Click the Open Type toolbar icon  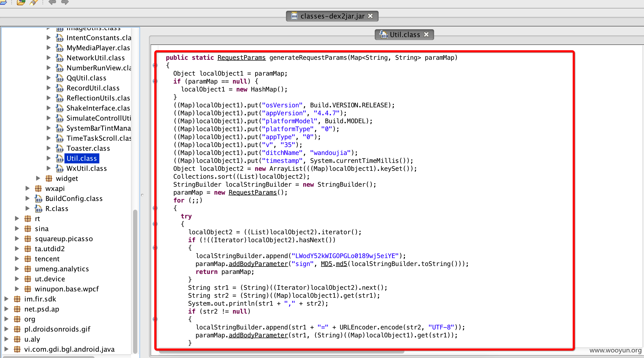21,3
